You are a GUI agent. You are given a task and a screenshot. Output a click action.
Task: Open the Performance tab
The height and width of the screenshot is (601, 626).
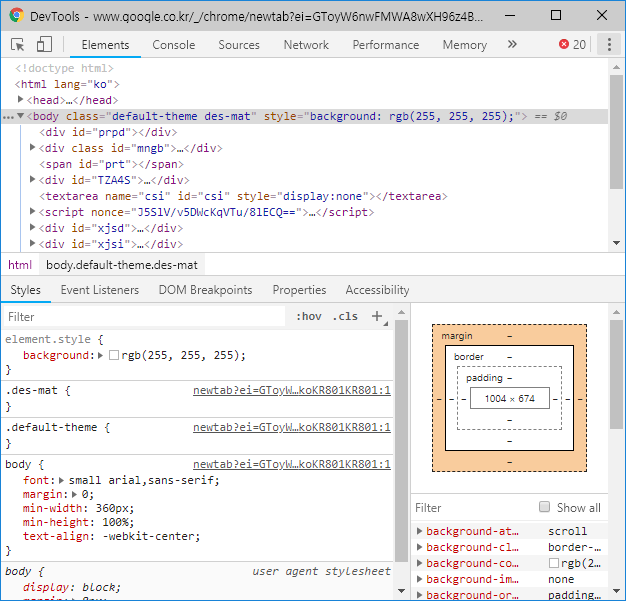point(386,45)
